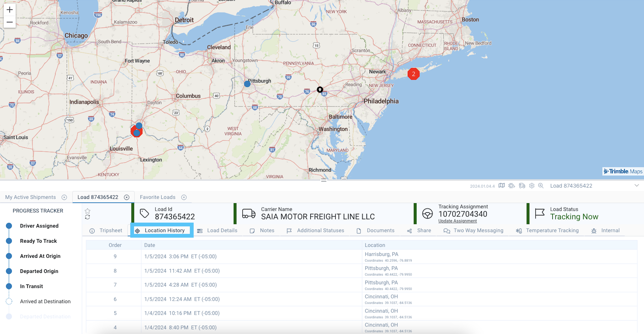Click the zoom-to-fit magnifier icon

tap(541, 185)
